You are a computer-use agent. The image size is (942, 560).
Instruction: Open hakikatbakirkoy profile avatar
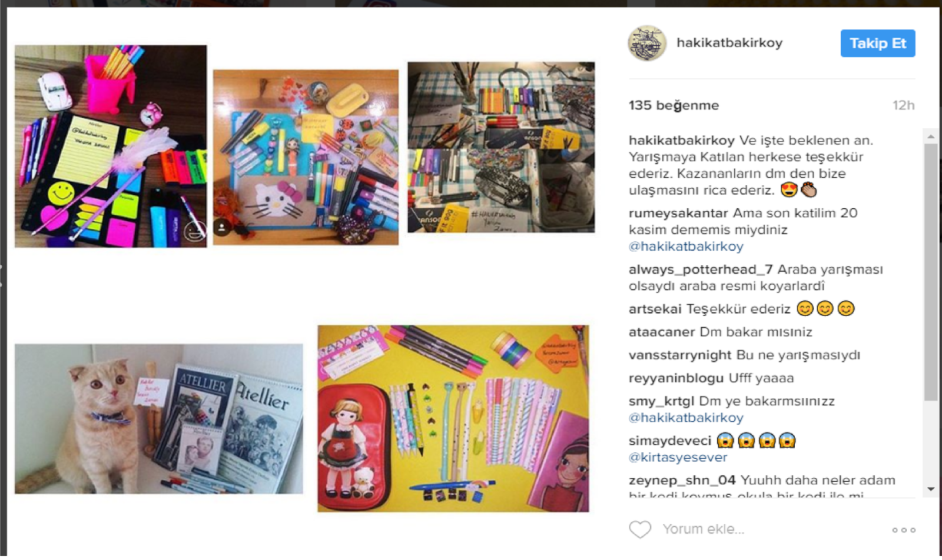point(647,43)
